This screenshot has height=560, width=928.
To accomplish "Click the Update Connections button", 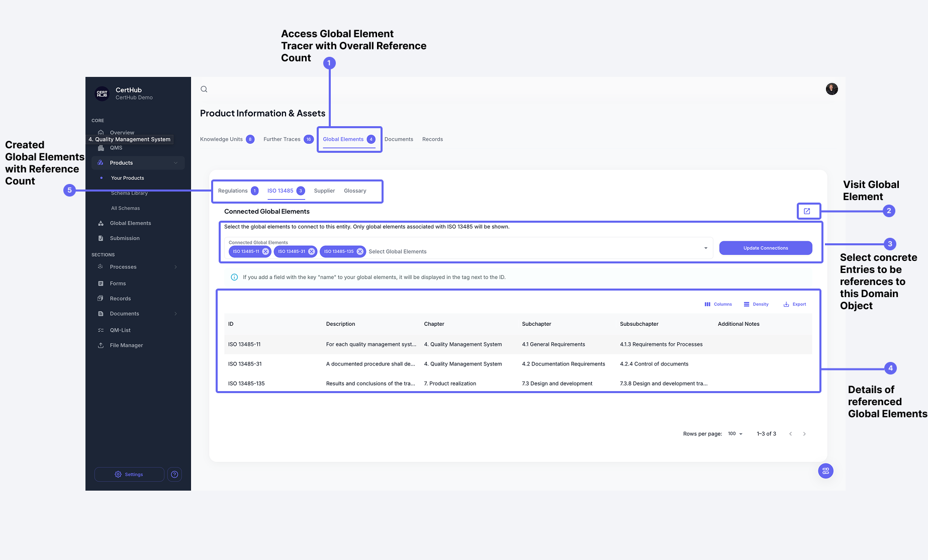I will [x=765, y=248].
